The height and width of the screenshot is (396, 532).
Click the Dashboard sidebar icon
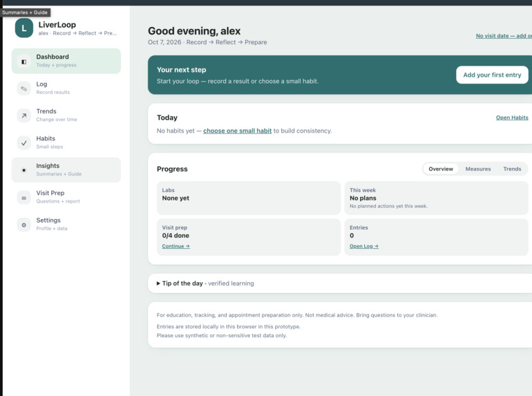23,62
